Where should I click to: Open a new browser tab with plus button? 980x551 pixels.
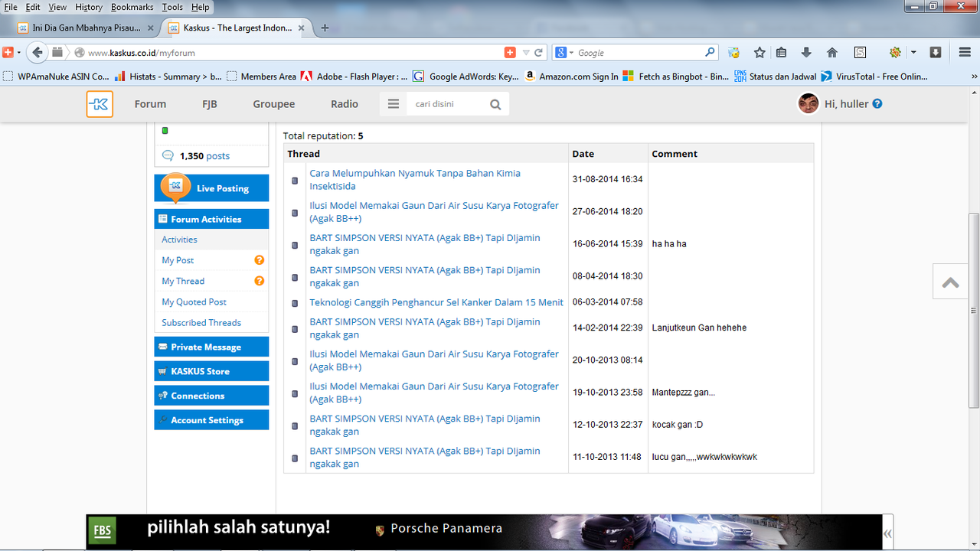point(325,28)
